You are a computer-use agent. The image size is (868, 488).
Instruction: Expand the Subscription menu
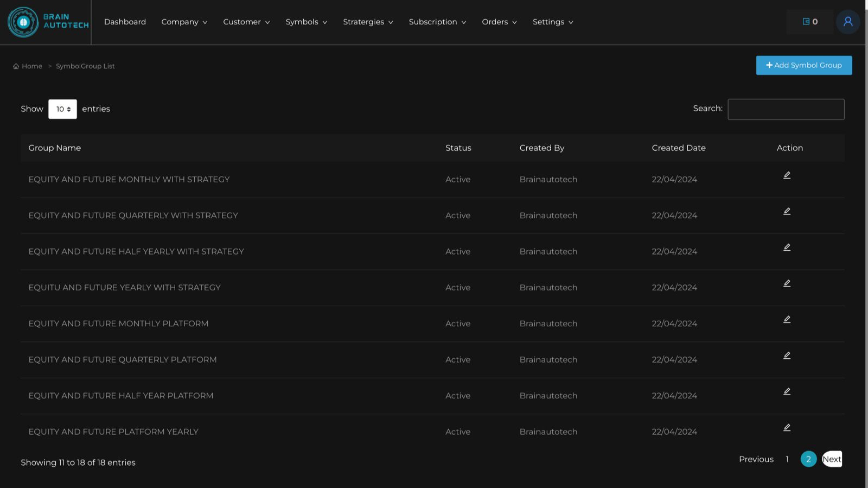(437, 22)
